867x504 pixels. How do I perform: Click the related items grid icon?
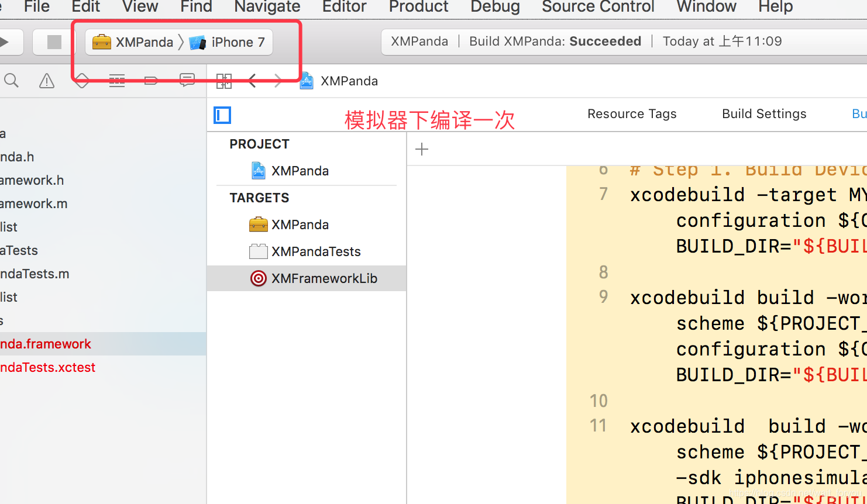click(x=224, y=81)
